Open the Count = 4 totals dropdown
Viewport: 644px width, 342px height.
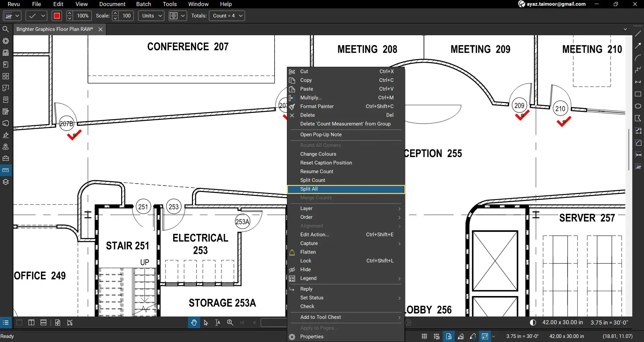[x=227, y=16]
